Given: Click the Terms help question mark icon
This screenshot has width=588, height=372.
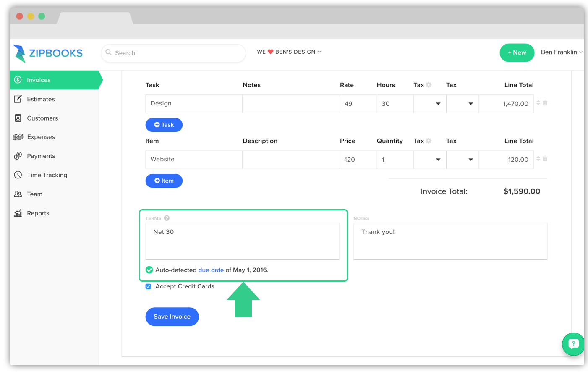Looking at the screenshot, I should tap(167, 218).
